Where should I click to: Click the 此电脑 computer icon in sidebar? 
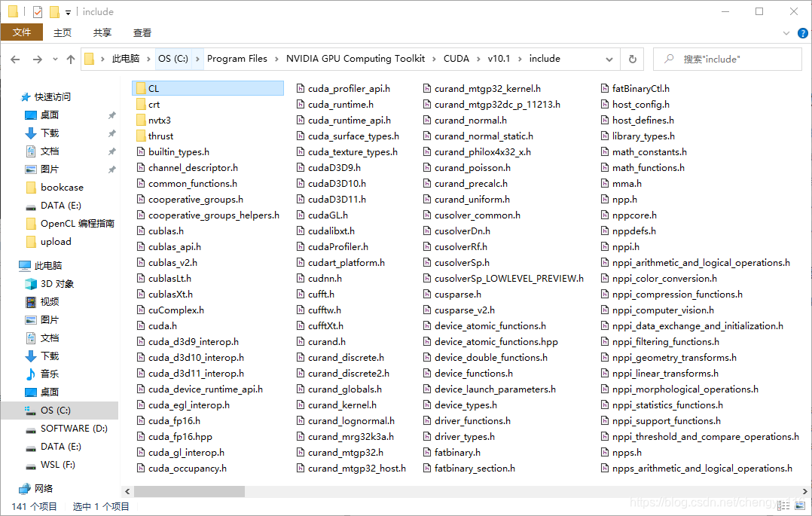click(x=24, y=266)
